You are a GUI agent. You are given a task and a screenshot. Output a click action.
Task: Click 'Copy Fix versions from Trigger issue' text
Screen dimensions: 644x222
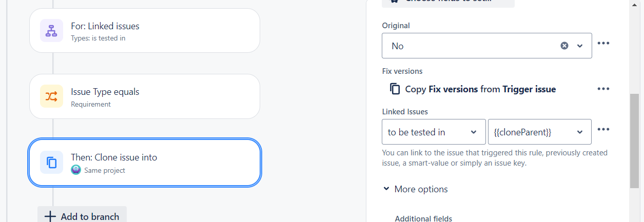(480, 89)
